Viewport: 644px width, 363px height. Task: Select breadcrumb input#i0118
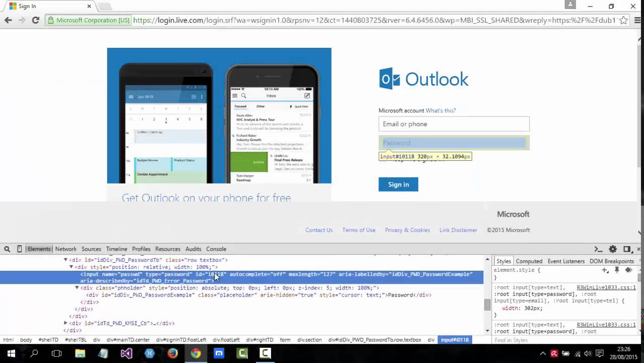click(x=455, y=340)
